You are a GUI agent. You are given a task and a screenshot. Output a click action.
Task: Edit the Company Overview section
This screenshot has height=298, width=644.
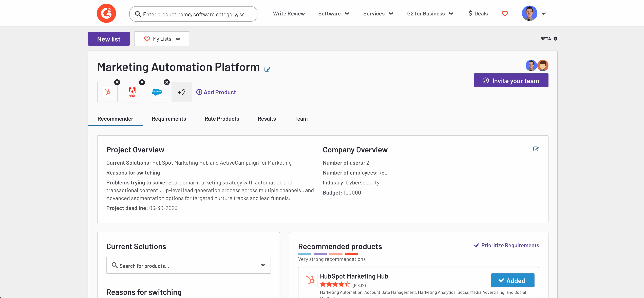(536, 149)
